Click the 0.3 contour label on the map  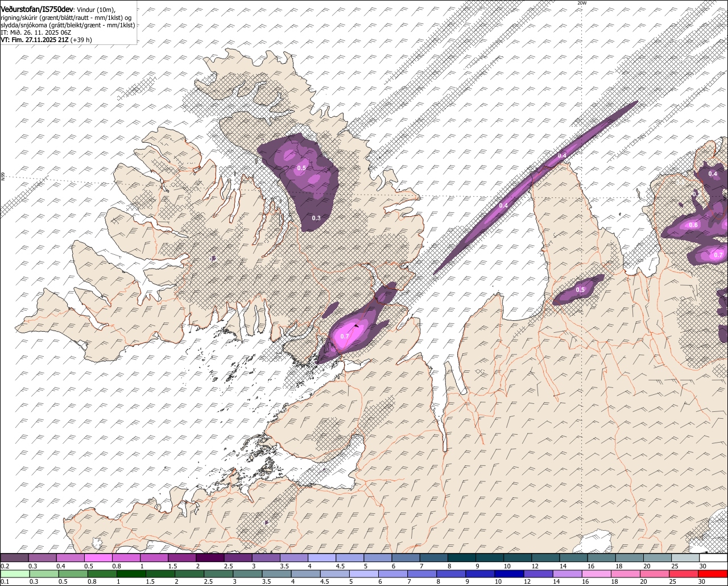tap(316, 218)
